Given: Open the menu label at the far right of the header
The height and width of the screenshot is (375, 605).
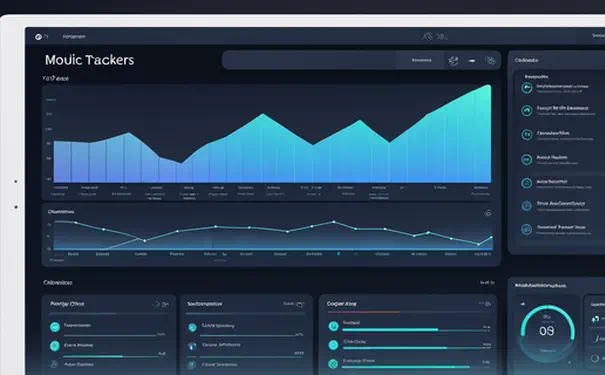Looking at the screenshot, I should tap(598, 35).
